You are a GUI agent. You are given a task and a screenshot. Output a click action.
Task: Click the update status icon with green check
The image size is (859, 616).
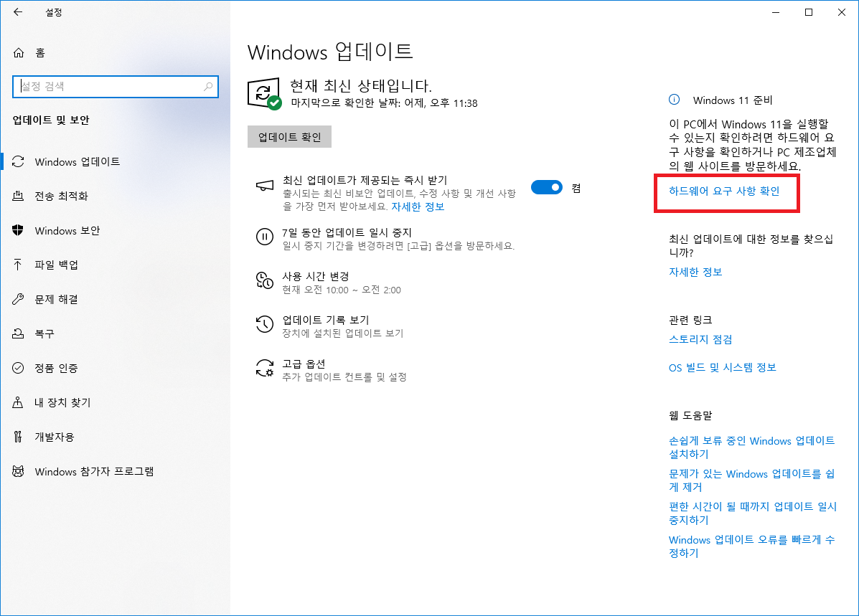pyautogui.click(x=265, y=94)
